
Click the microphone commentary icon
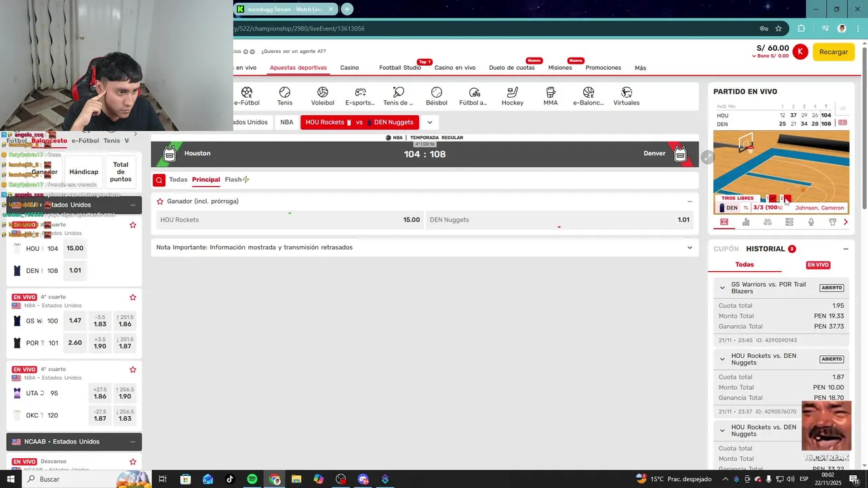click(811, 222)
